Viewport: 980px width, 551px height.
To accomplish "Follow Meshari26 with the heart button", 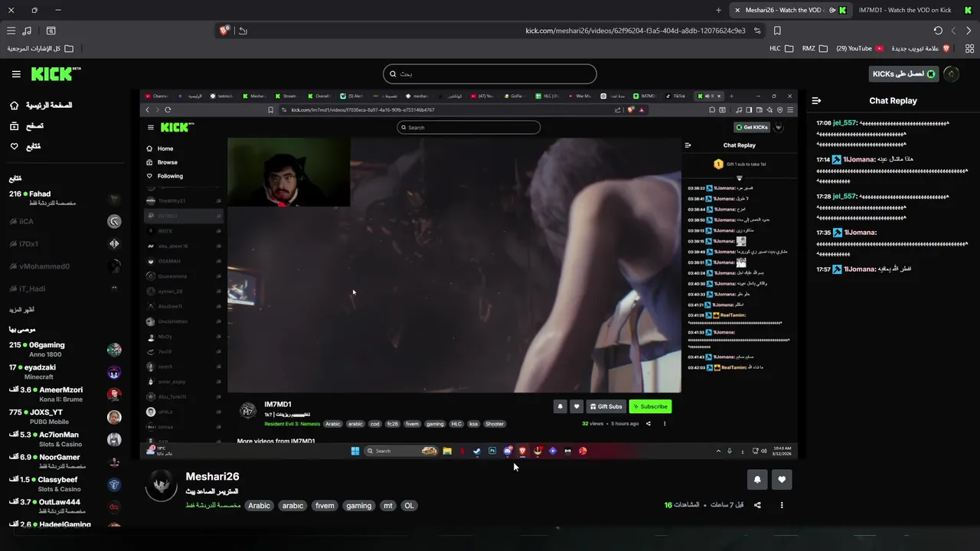I will [x=782, y=480].
